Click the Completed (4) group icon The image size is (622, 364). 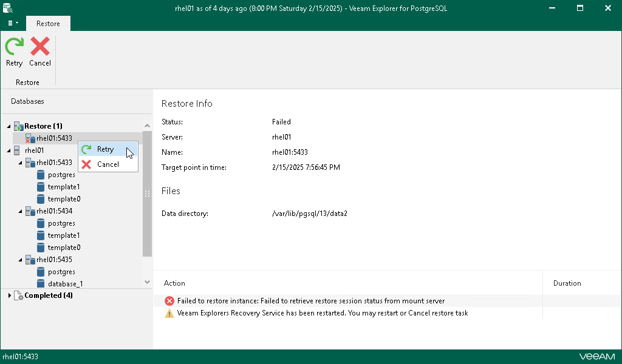(x=19, y=295)
